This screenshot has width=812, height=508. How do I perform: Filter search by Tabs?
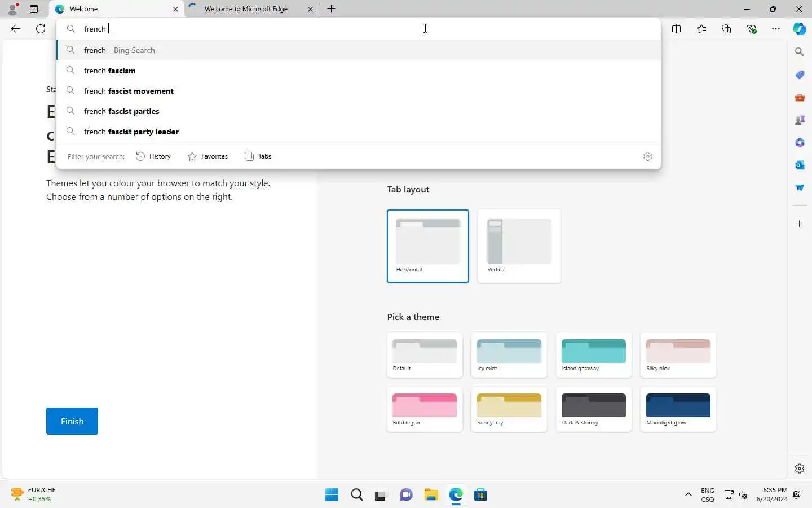[x=258, y=156]
